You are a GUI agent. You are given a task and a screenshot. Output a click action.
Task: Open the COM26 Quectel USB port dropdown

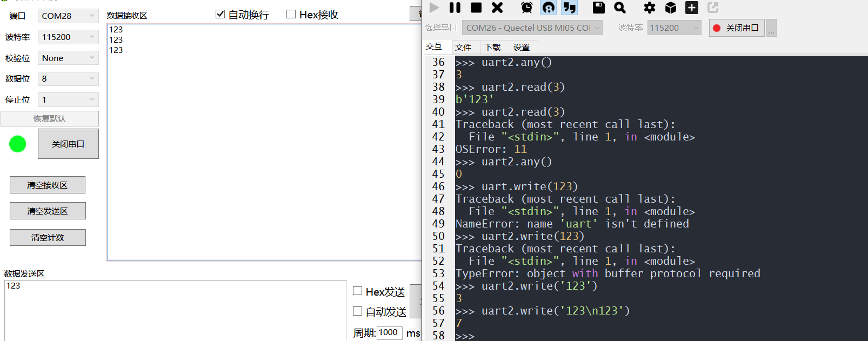pyautogui.click(x=532, y=28)
